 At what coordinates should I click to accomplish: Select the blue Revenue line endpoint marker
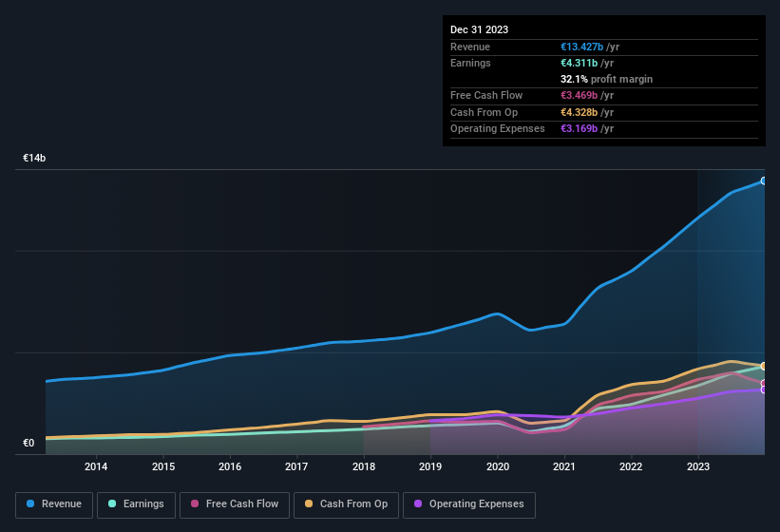pyautogui.click(x=764, y=180)
